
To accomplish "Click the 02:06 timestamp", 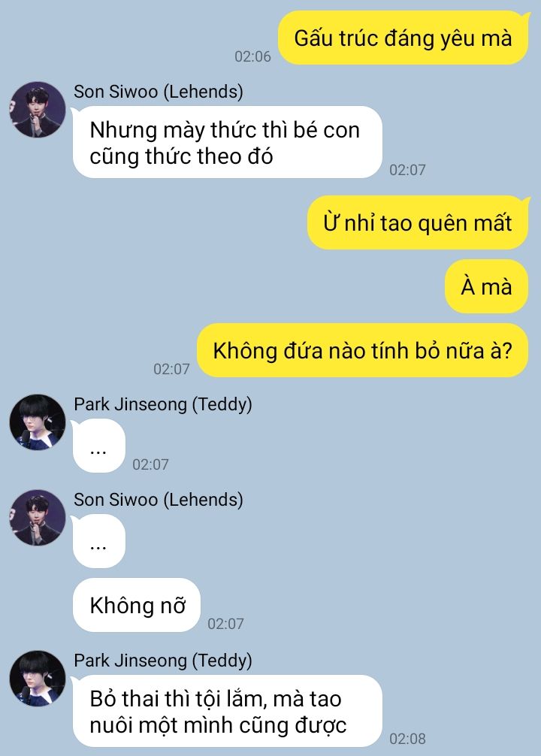I will tap(252, 56).
